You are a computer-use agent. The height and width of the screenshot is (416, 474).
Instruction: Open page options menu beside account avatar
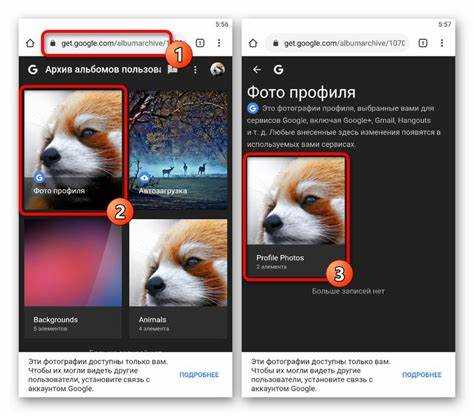pos(195,70)
